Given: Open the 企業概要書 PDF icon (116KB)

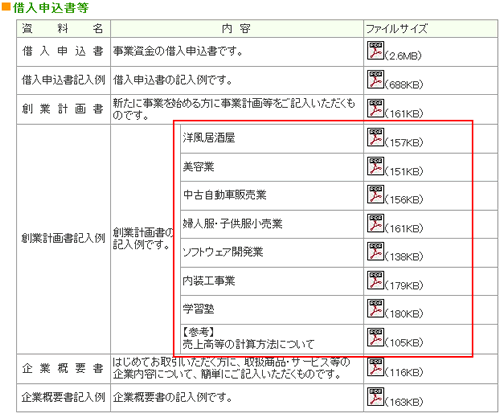Looking at the screenshot, I should coord(375,367).
